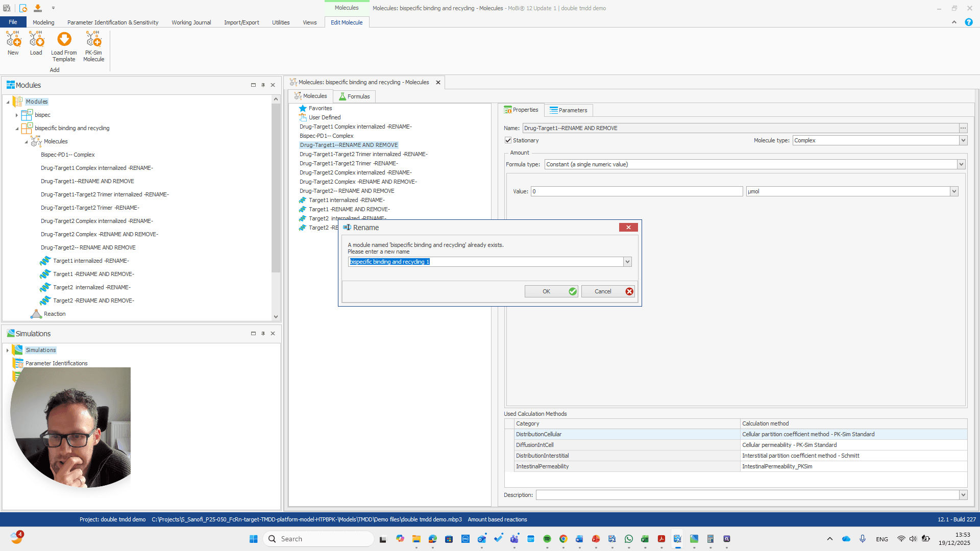The height and width of the screenshot is (551, 980).
Task: Open the µmol unit dropdown
Action: click(954, 191)
